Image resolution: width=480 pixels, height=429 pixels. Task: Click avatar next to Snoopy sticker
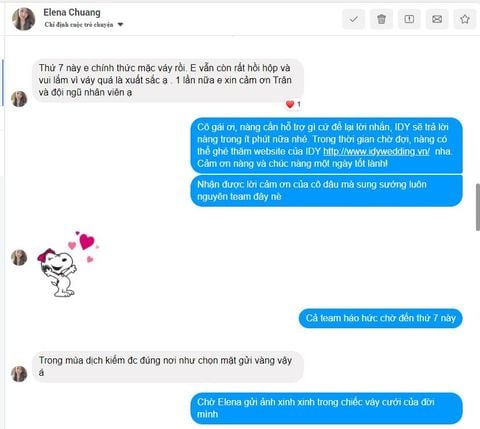[x=19, y=258]
